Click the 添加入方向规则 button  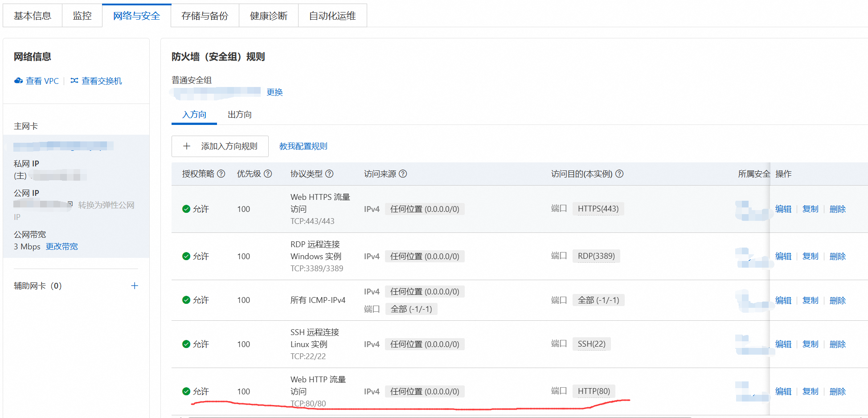tap(220, 146)
